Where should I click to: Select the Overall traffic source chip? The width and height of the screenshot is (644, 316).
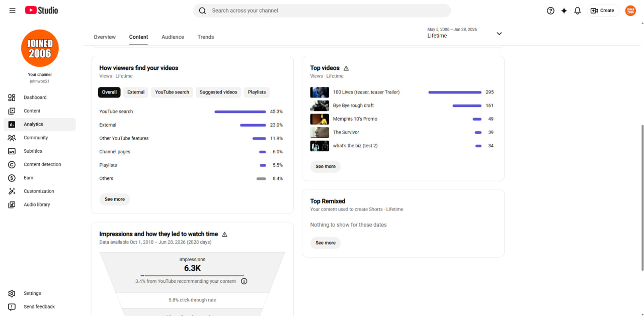pyautogui.click(x=109, y=92)
